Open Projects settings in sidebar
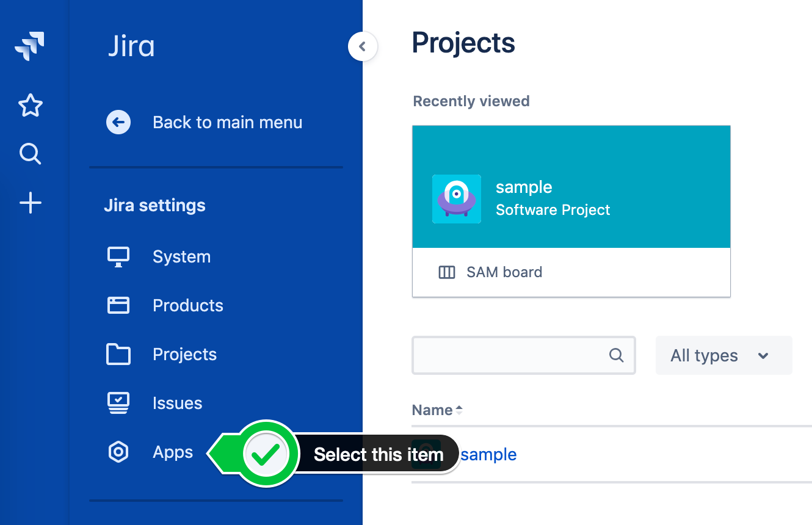Screen dimensions: 812x525 184,354
